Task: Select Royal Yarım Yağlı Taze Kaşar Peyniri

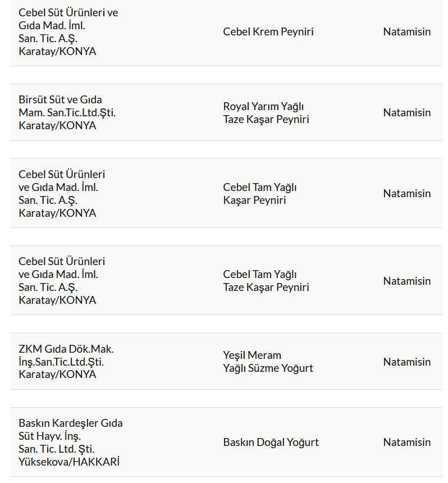Action: (266, 113)
